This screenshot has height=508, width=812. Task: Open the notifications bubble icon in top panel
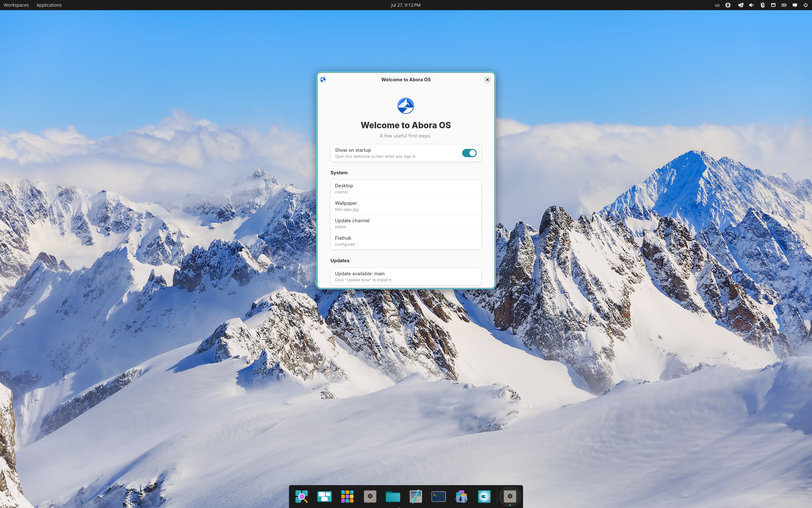click(795, 5)
